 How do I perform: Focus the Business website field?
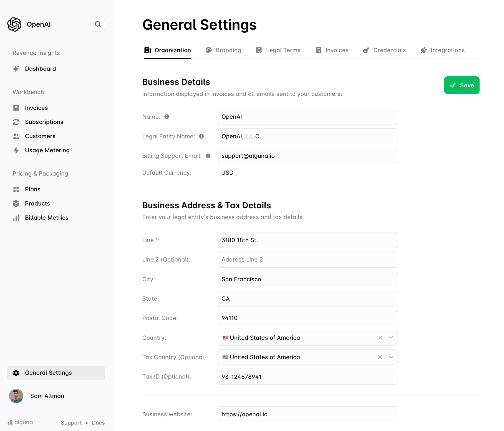[307, 414]
